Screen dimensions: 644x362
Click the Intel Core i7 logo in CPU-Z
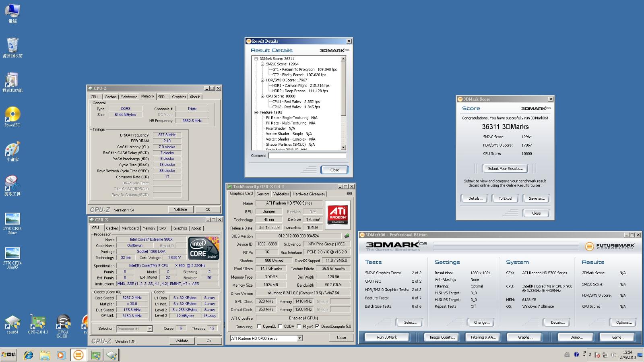point(204,248)
